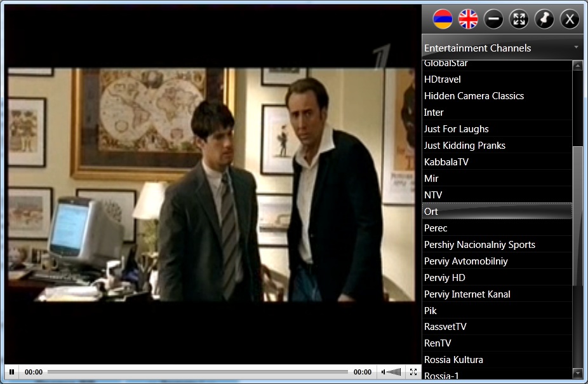Image resolution: width=588 pixels, height=384 pixels.
Task: Close the player with the X icon
Action: pyautogui.click(x=570, y=19)
